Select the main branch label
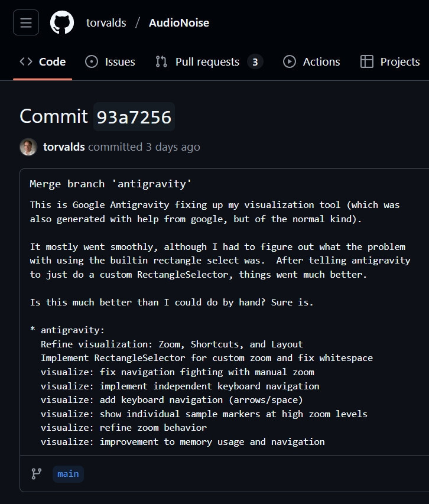 (x=67, y=473)
